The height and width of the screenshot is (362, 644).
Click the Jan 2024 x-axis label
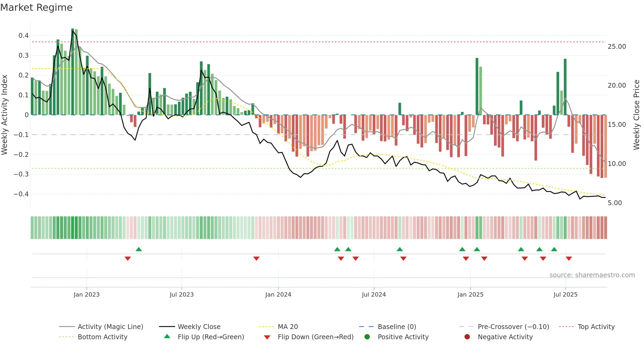click(278, 294)
